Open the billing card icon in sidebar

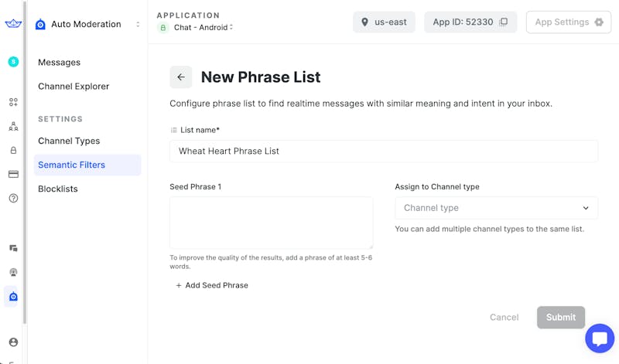(13, 175)
